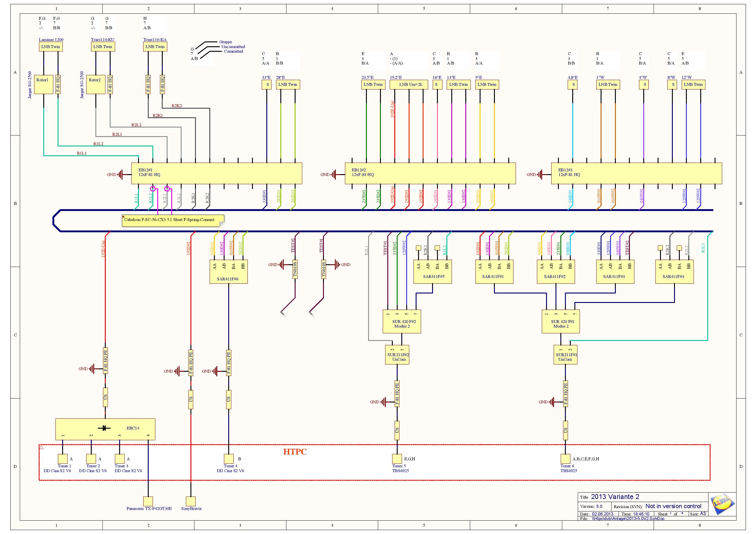The image size is (756, 534).
Task: Click the 12°W LNB Twin component
Action: pyautogui.click(x=693, y=85)
